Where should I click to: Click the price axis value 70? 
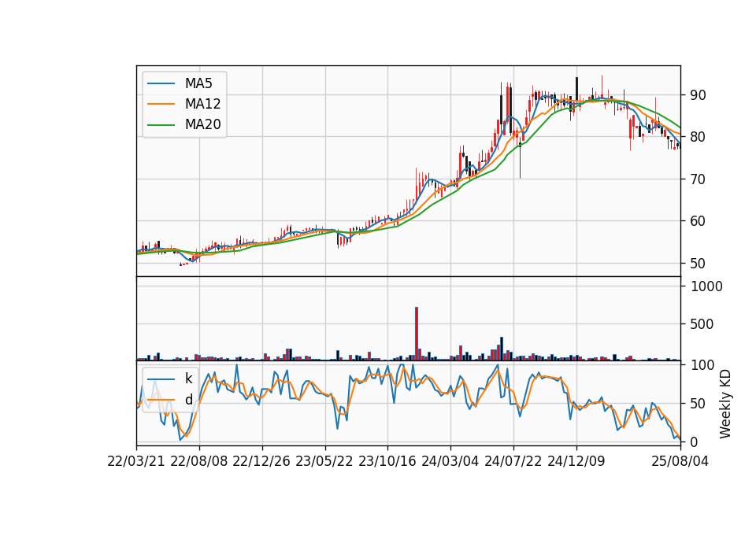(x=699, y=179)
